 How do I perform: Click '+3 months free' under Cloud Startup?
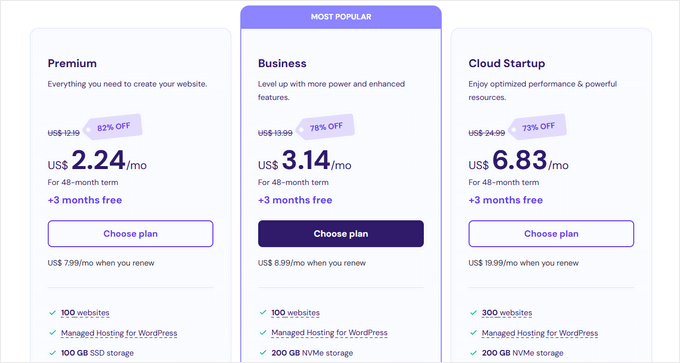click(506, 200)
